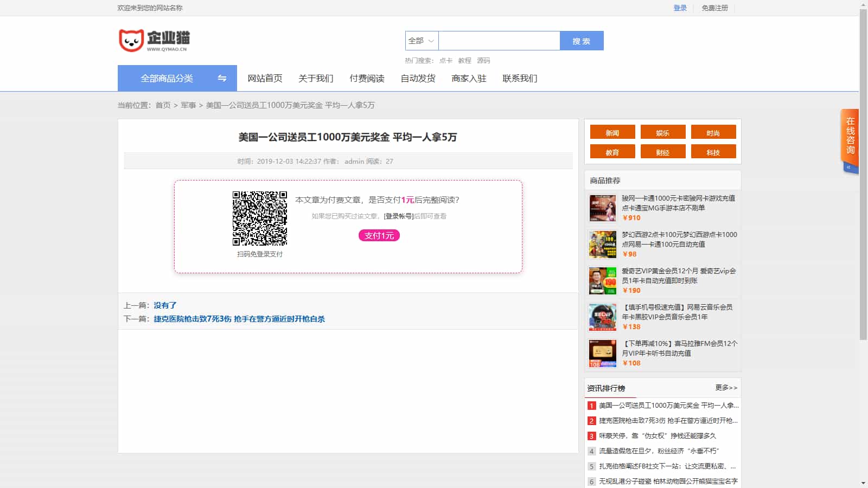Open the 全部 search category dropdown
The width and height of the screenshot is (868, 488).
tap(422, 41)
